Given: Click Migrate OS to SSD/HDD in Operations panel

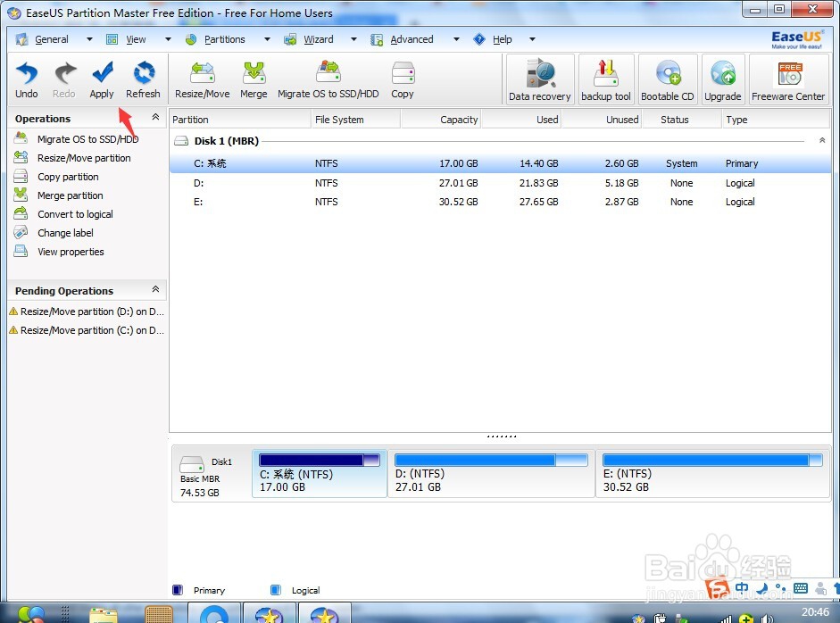Looking at the screenshot, I should click(x=87, y=139).
